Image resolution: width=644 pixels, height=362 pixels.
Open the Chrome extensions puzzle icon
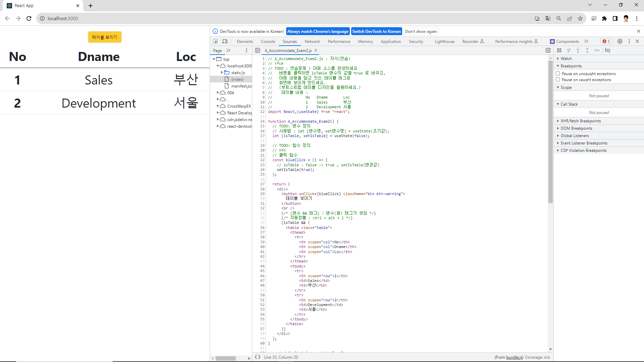tap(604, 18)
